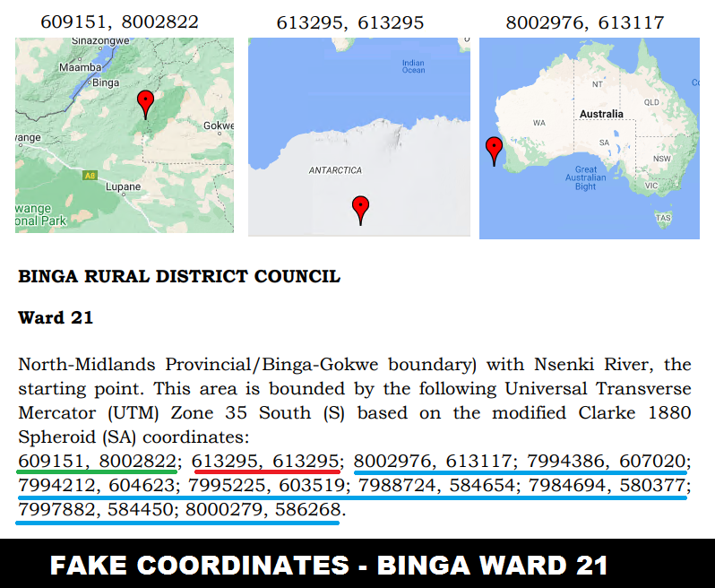Screen dimensions: 715x588
Task: Click coordinate '8000279, 586268'
Action: 263,509
